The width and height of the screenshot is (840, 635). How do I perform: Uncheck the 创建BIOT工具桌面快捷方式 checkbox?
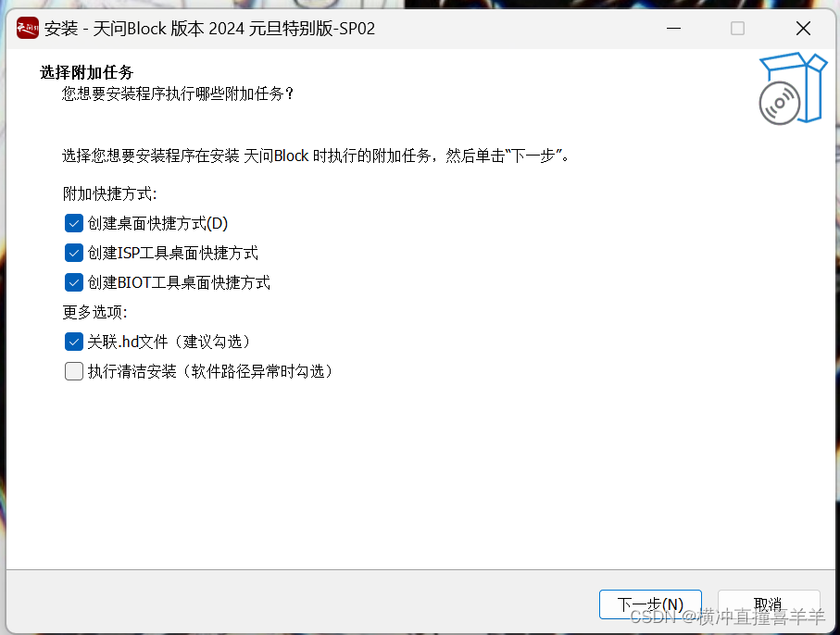(x=74, y=282)
